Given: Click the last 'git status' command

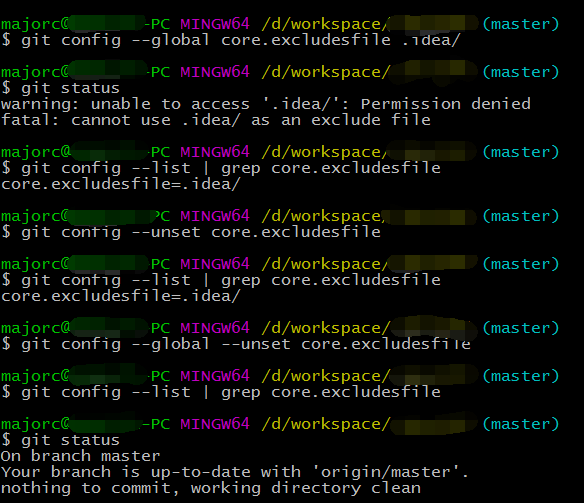Looking at the screenshot, I should point(70,440).
